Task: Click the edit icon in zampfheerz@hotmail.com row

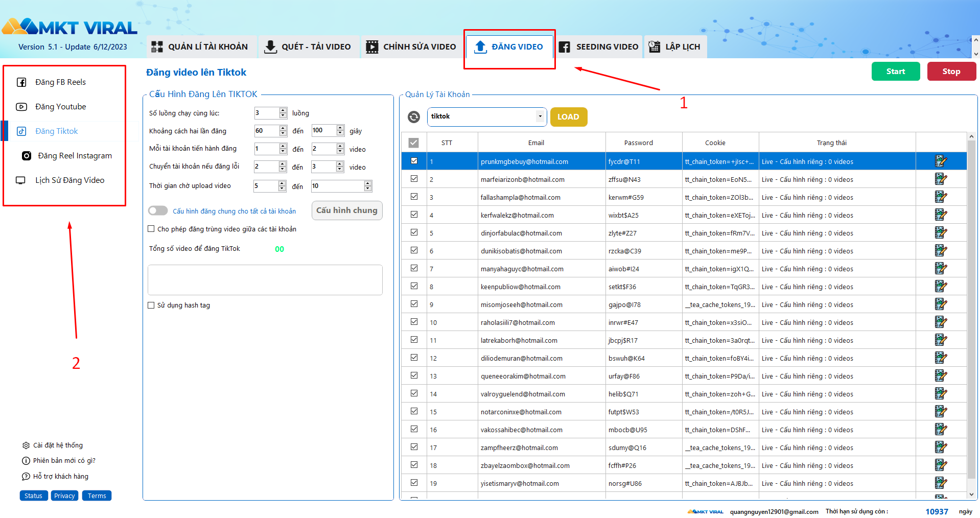Action: point(941,448)
